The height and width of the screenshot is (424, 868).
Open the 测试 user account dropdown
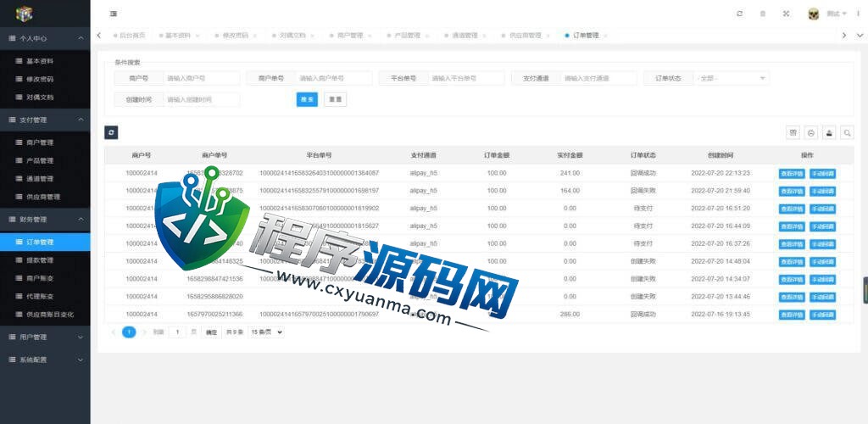[x=837, y=14]
